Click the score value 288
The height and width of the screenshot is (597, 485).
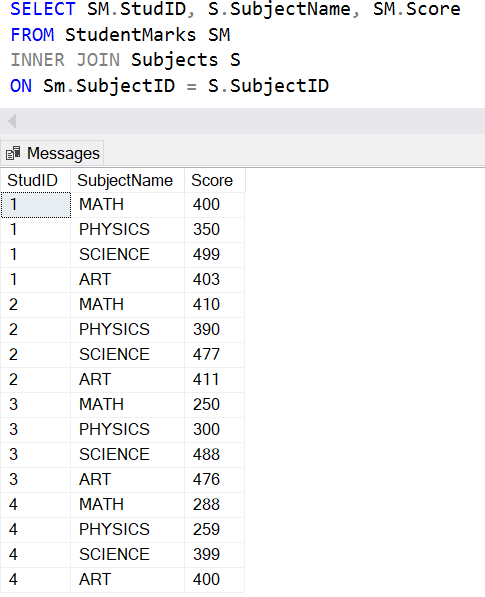[206, 505]
